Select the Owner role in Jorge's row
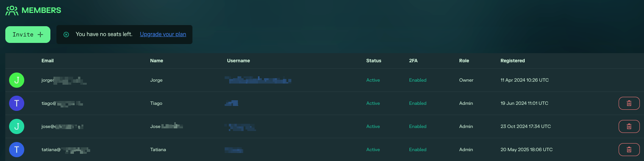Viewport: 644px width, 161px height. (466, 80)
